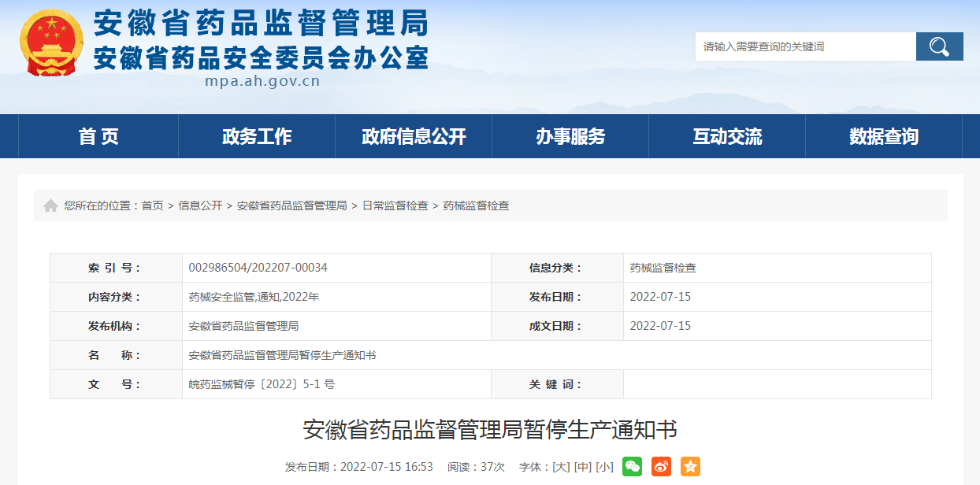Open 首页 navigation menu item
The width and height of the screenshot is (980, 485).
coord(98,136)
